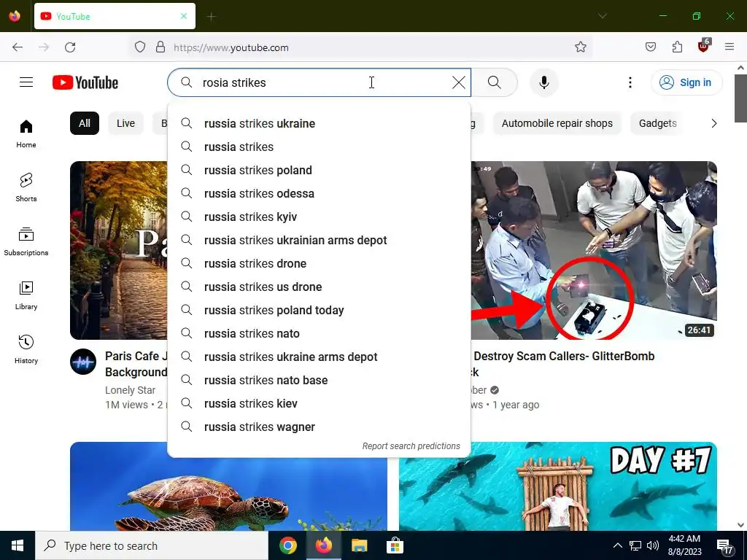
Task: Click the Windows taskbar search box
Action: [x=152, y=545]
